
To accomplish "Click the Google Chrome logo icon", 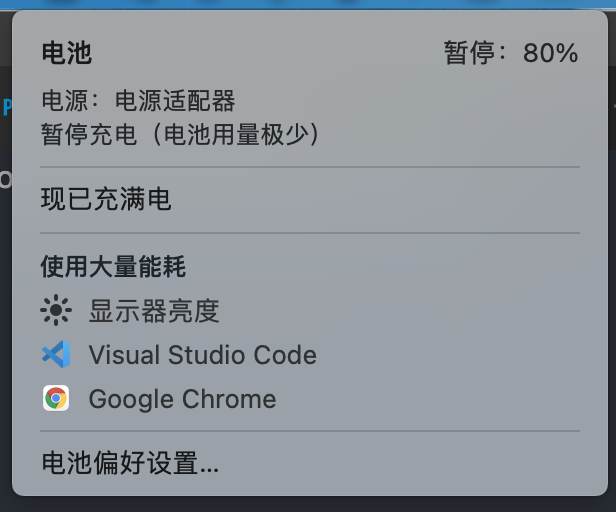I will point(56,399).
